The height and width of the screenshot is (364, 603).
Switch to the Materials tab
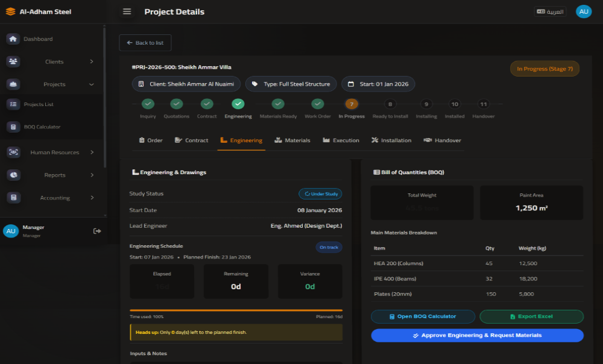292,140
